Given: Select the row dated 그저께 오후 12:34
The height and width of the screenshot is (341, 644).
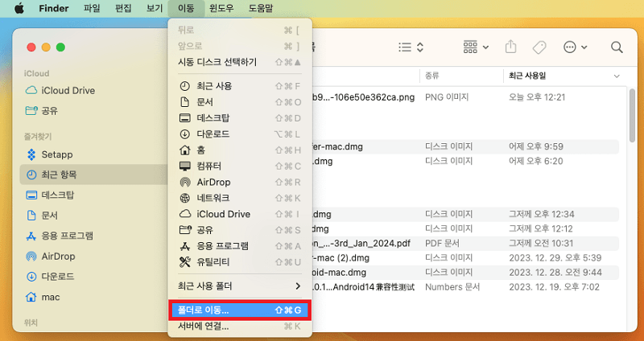Looking at the screenshot, I should 465,214.
